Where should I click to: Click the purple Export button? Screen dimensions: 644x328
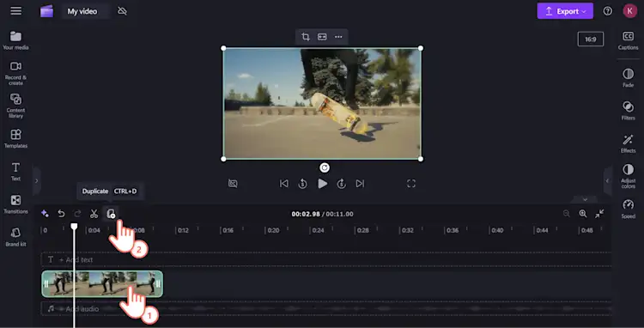coord(565,11)
